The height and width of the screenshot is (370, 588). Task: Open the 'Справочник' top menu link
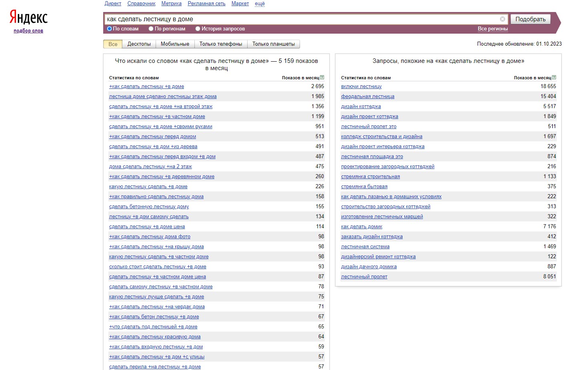[142, 4]
